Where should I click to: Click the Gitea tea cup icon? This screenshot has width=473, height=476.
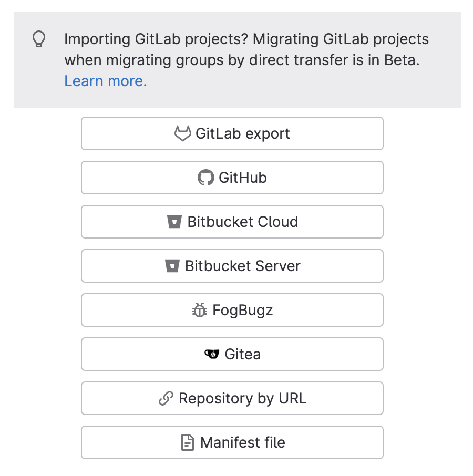pyautogui.click(x=212, y=354)
